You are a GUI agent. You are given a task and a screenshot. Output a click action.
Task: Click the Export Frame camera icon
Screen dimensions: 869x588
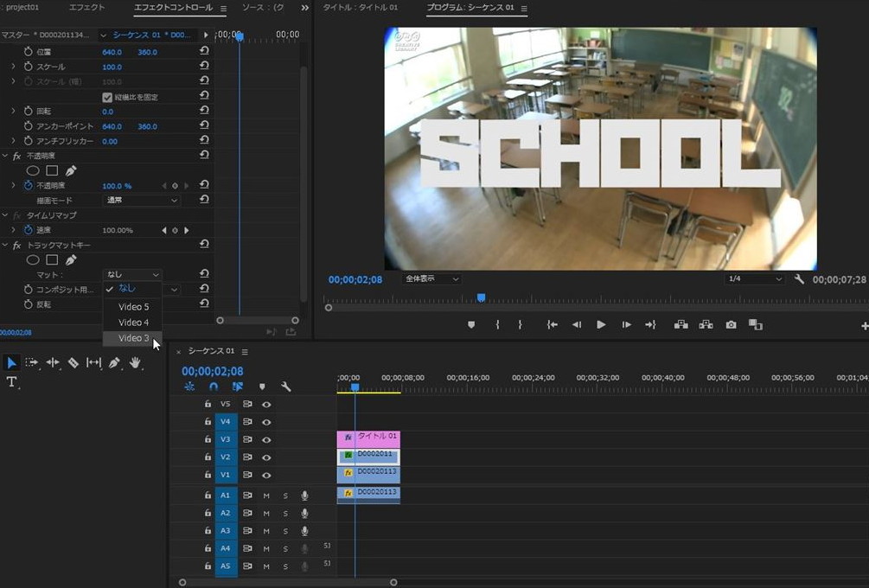[732, 325]
